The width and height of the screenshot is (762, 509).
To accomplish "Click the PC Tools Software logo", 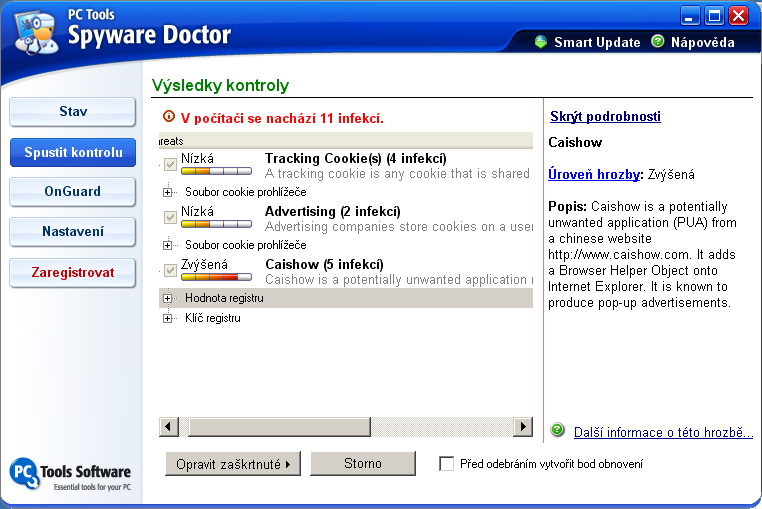I will [70, 474].
